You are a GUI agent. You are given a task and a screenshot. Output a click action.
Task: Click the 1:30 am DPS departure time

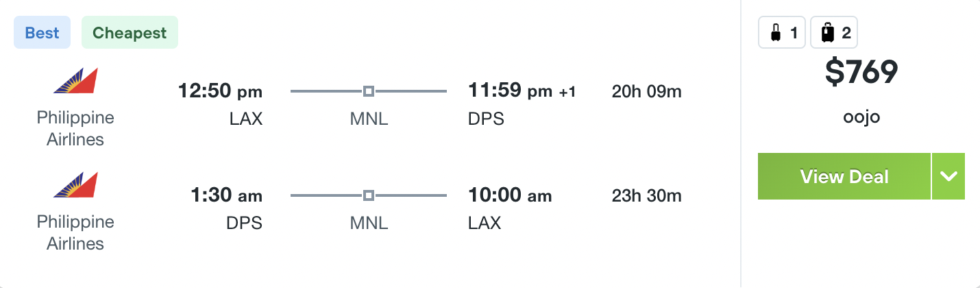tap(226, 195)
